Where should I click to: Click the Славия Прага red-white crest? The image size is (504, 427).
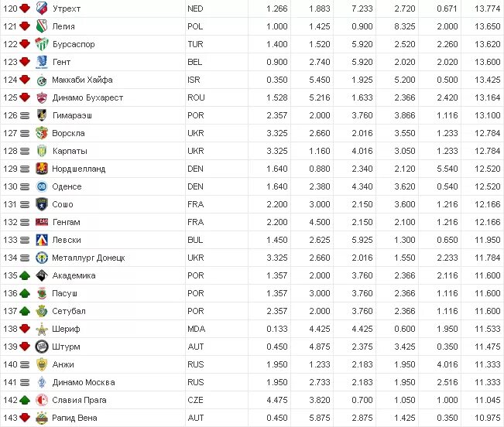[42, 400]
